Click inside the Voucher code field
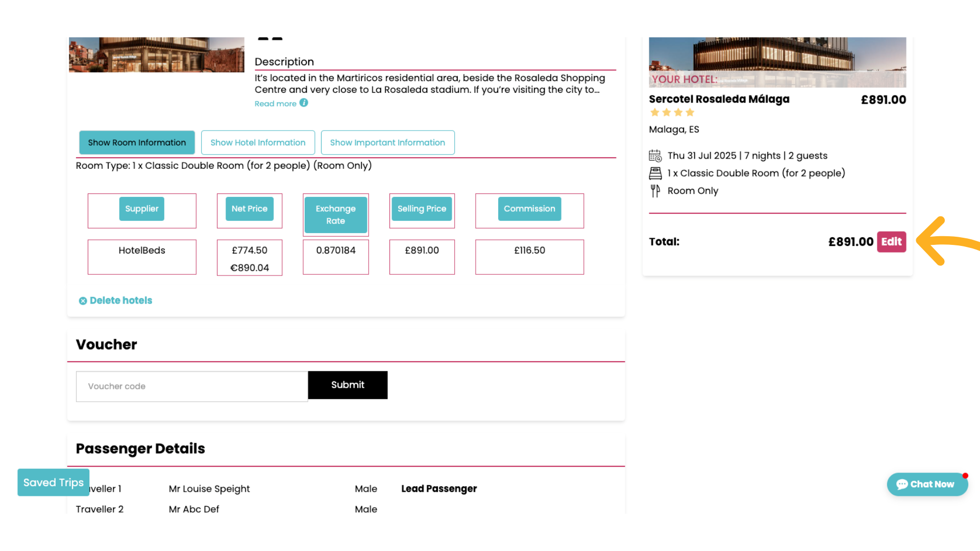Viewport: 980px width, 551px height. 191,386
